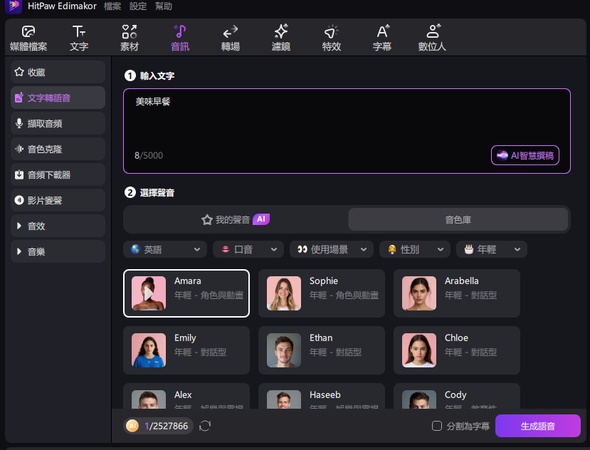590x450 pixels.
Task: Select 文字轉語音 text-to-speech in sidebar
Action: (x=58, y=98)
